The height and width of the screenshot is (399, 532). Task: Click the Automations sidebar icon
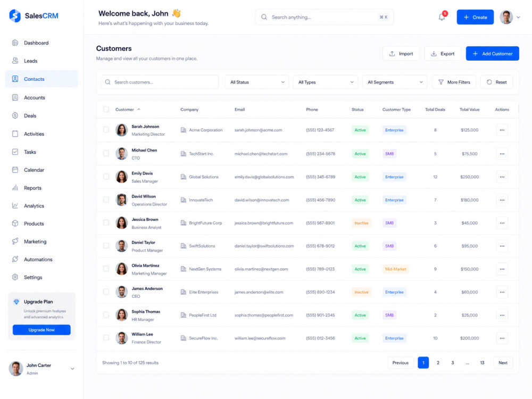tap(15, 259)
